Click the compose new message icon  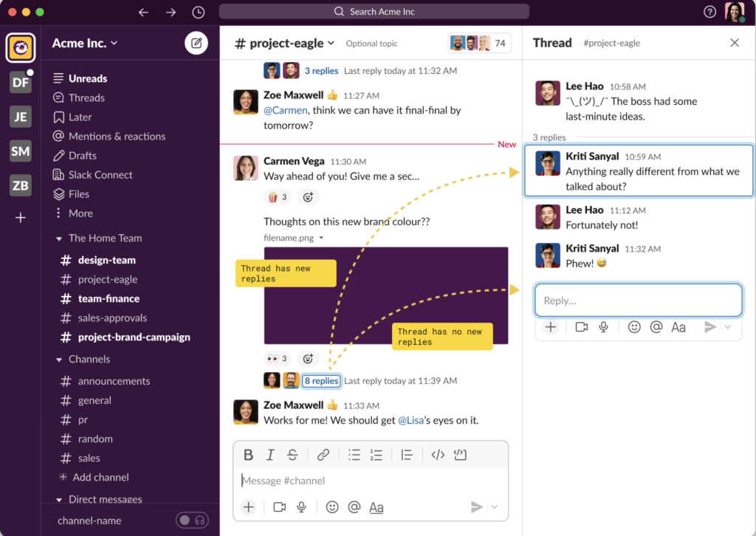coord(196,44)
